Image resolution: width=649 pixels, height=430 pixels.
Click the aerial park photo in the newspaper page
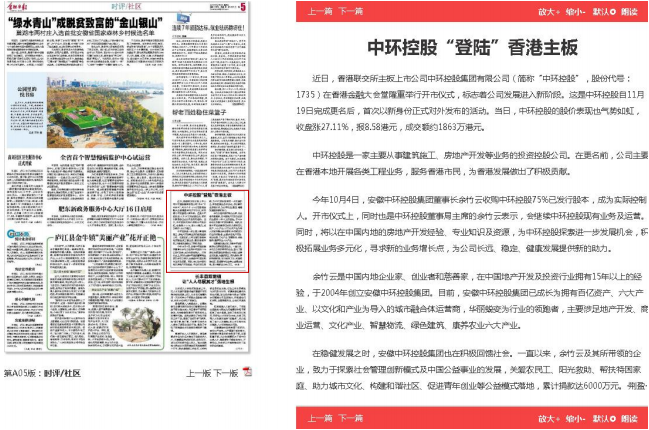pos(105,111)
